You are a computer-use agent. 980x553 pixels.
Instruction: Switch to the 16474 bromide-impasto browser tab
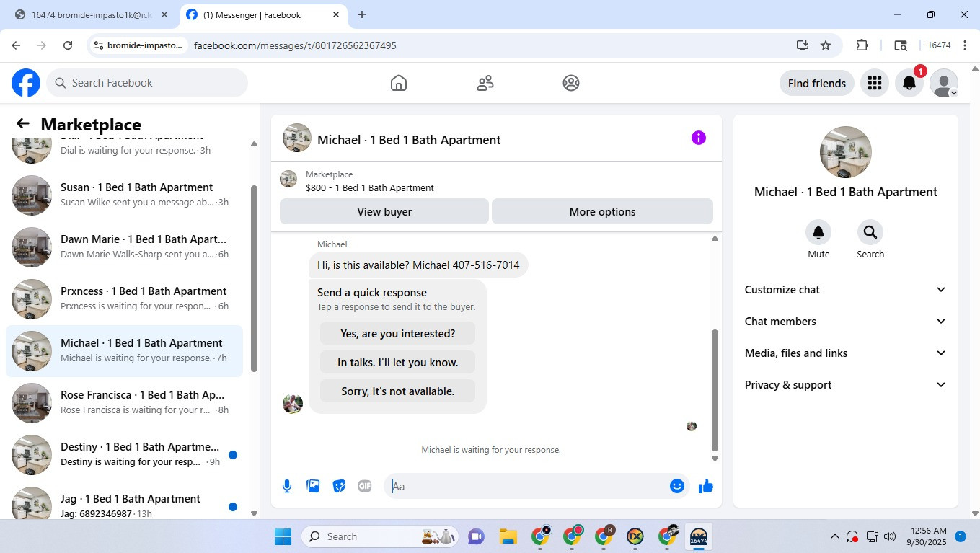91,14
